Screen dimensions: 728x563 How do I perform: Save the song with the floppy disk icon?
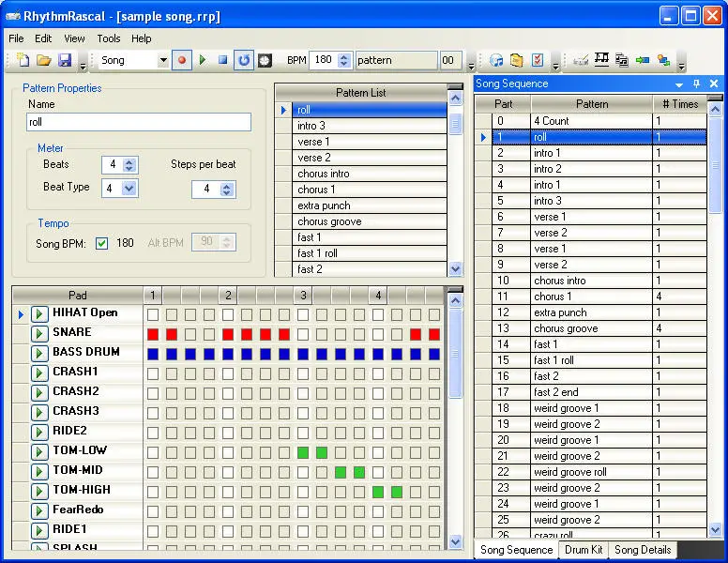point(65,60)
